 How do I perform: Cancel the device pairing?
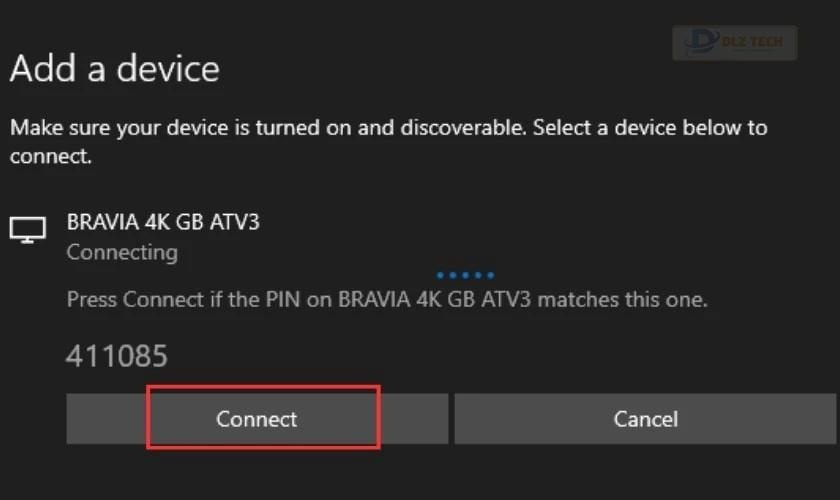click(645, 419)
